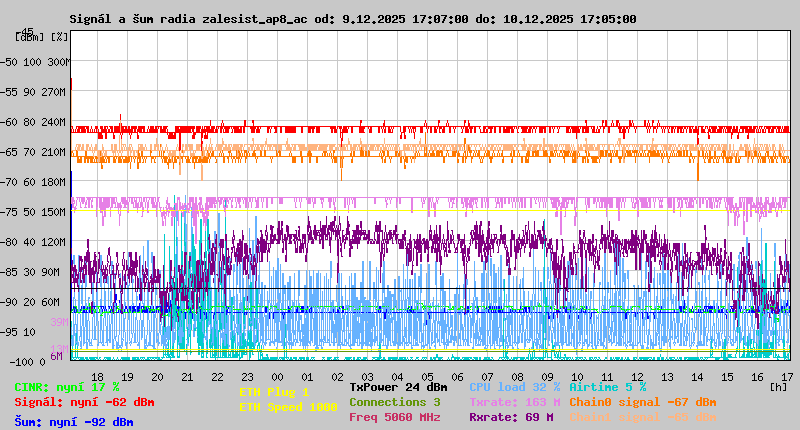Click the [h] hour unit label
Screen dimensions: 800x430
(x=777, y=386)
